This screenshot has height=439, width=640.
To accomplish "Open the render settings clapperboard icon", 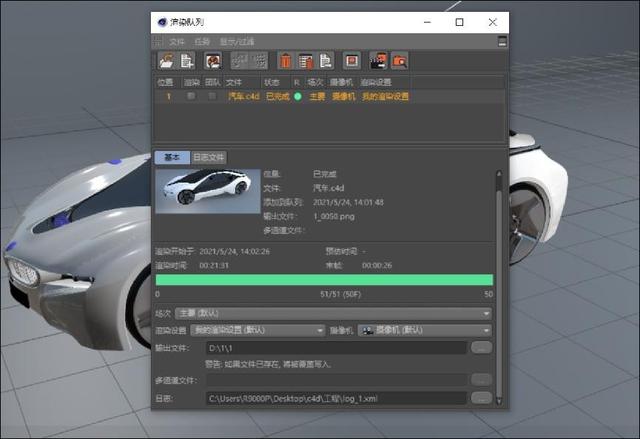I will click(x=378, y=60).
